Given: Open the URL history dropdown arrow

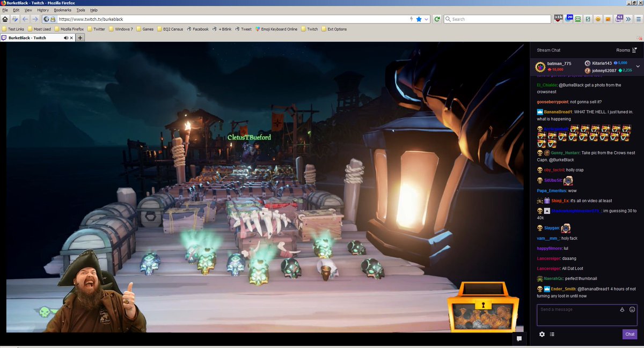Looking at the screenshot, I should coord(427,19).
